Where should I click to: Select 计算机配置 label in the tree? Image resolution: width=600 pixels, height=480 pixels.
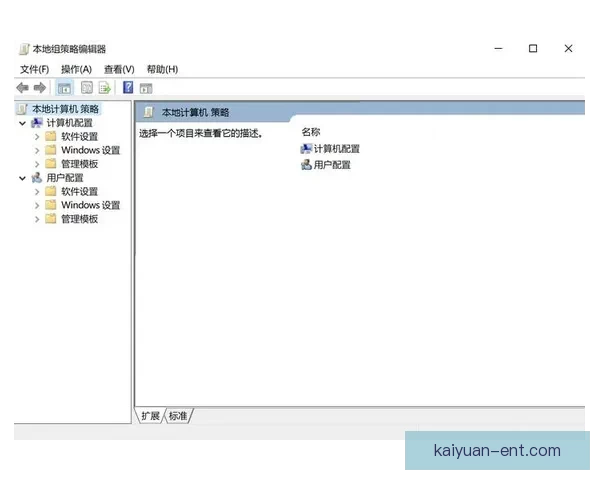(x=70, y=123)
